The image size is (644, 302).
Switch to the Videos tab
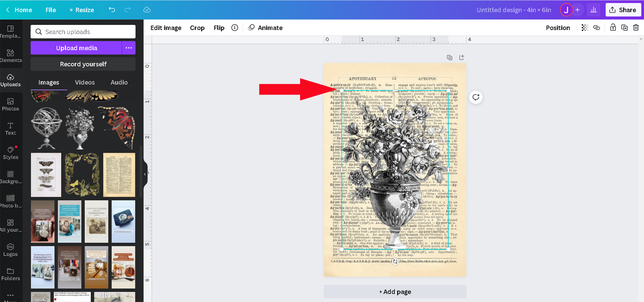point(85,82)
